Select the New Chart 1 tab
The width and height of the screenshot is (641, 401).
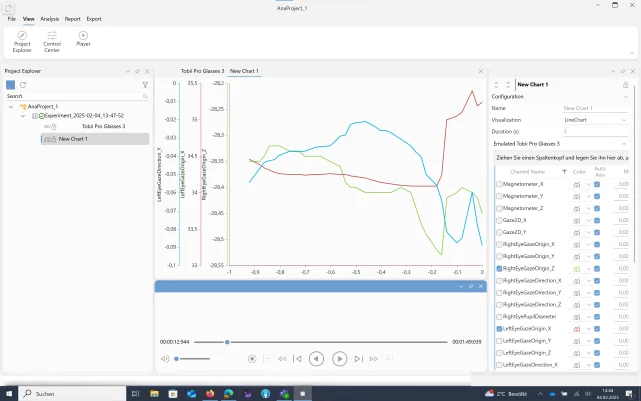pyautogui.click(x=244, y=71)
